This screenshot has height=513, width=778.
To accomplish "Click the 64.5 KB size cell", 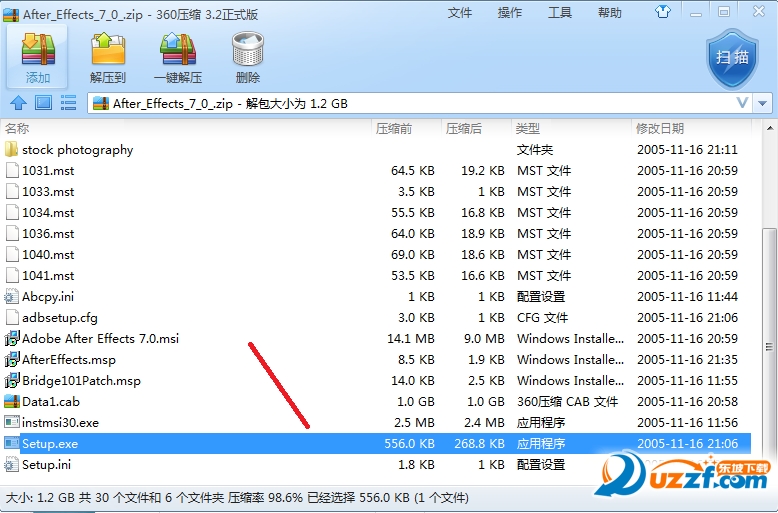I will click(412, 170).
